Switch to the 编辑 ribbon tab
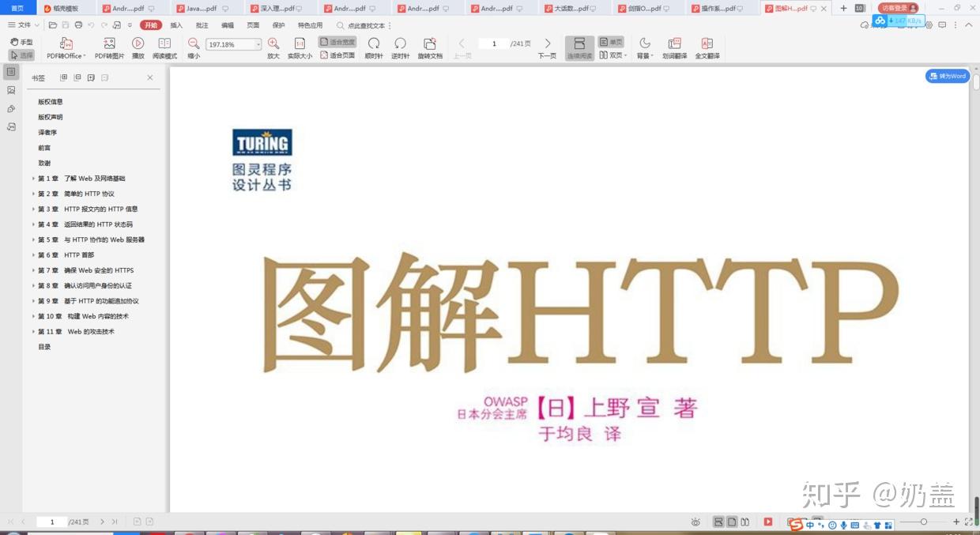Screen dimensions: 980x535 [228, 25]
